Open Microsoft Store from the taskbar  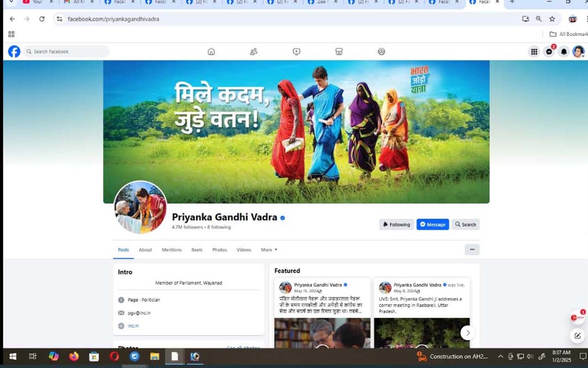tap(94, 357)
